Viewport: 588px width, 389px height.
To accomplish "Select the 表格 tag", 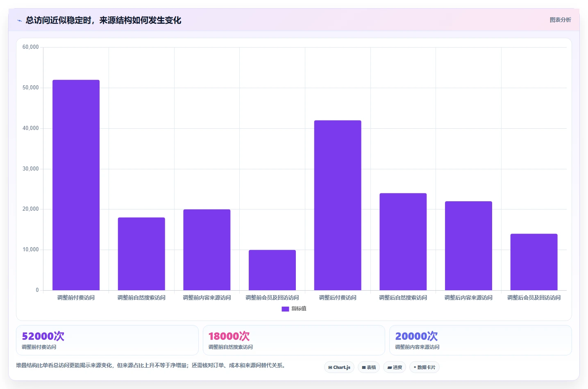I will coord(369,367).
